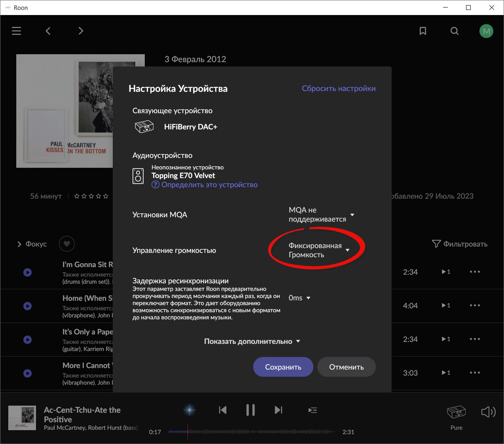Click the 56 минут duration text
The height and width of the screenshot is (444, 504).
point(46,196)
